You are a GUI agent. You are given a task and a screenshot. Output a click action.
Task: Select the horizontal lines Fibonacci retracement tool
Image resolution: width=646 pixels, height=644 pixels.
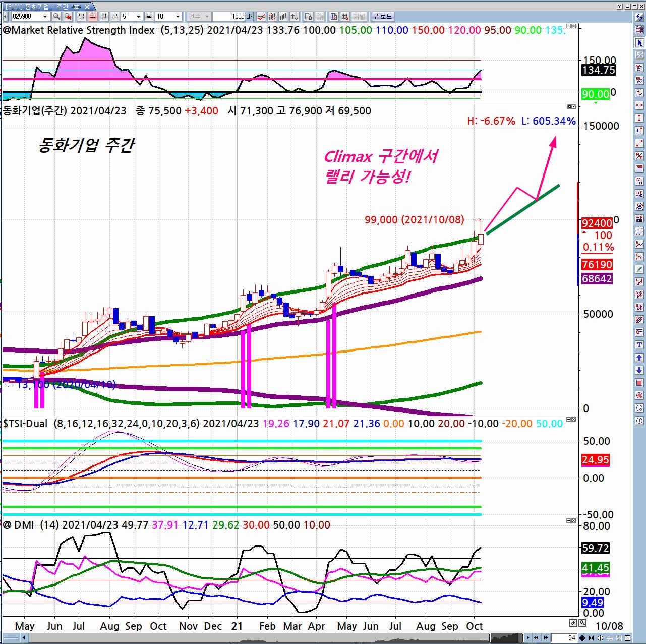click(x=639, y=169)
